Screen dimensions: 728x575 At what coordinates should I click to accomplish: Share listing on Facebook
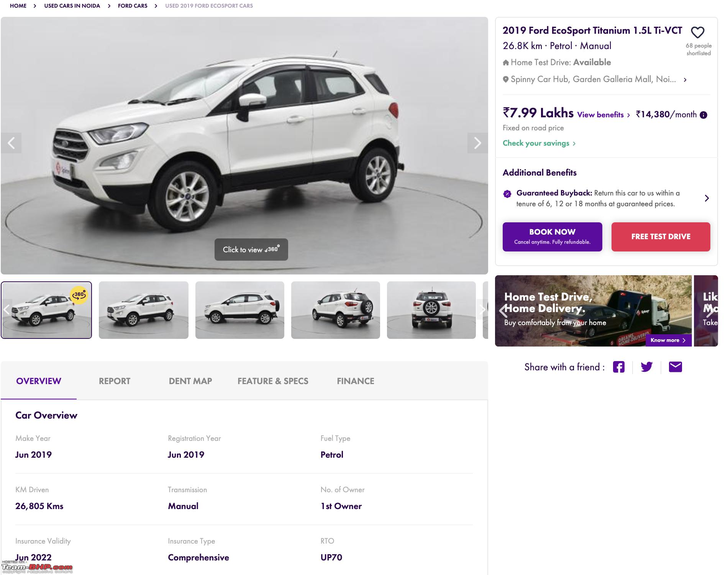tap(618, 367)
